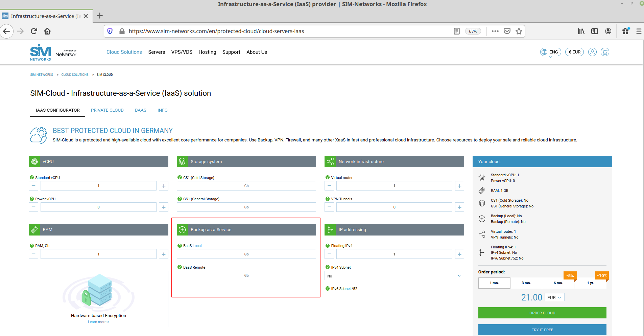Switch to the Private Cloud tab
Image resolution: width=644 pixels, height=336 pixels.
click(107, 110)
